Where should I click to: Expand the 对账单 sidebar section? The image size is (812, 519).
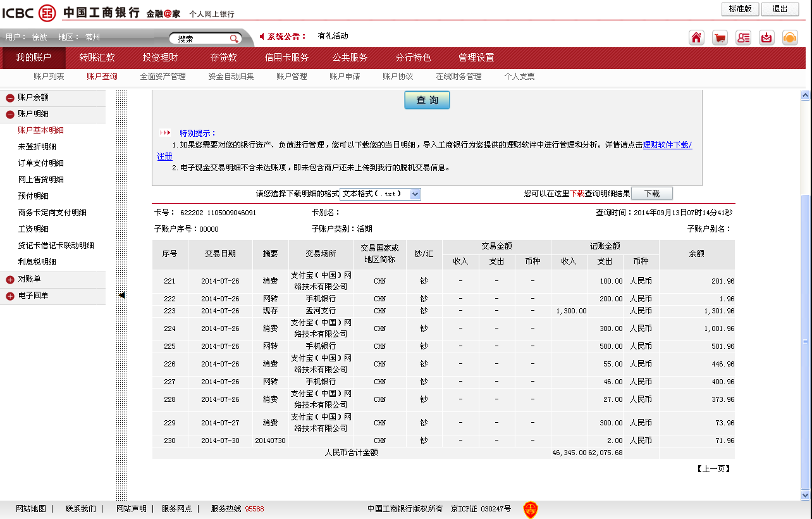tap(10, 280)
